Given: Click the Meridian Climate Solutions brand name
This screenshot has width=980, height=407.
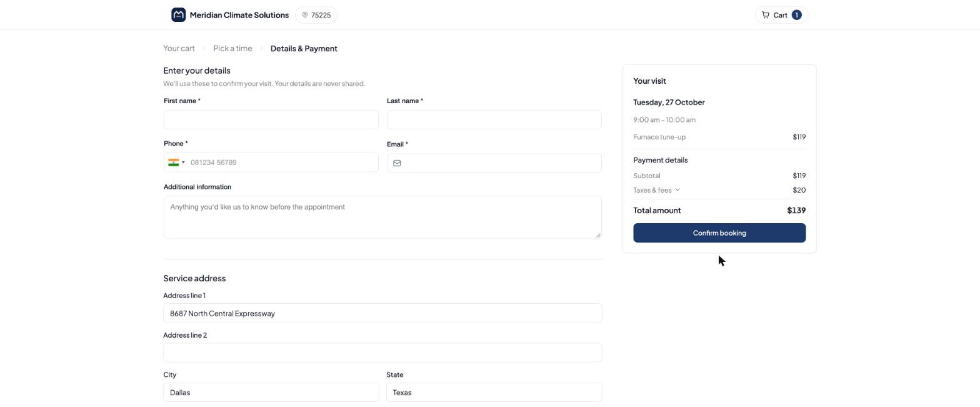Looking at the screenshot, I should click(239, 15).
